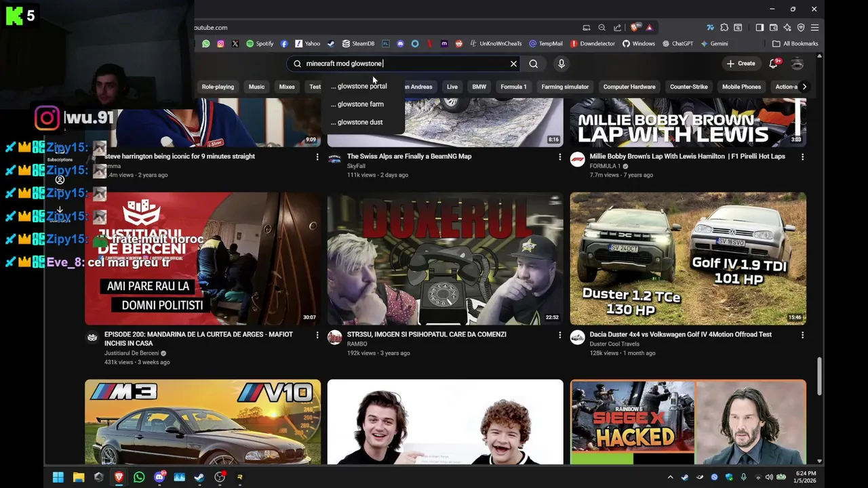Open Windows Start button
The image size is (868, 488).
coord(58,477)
